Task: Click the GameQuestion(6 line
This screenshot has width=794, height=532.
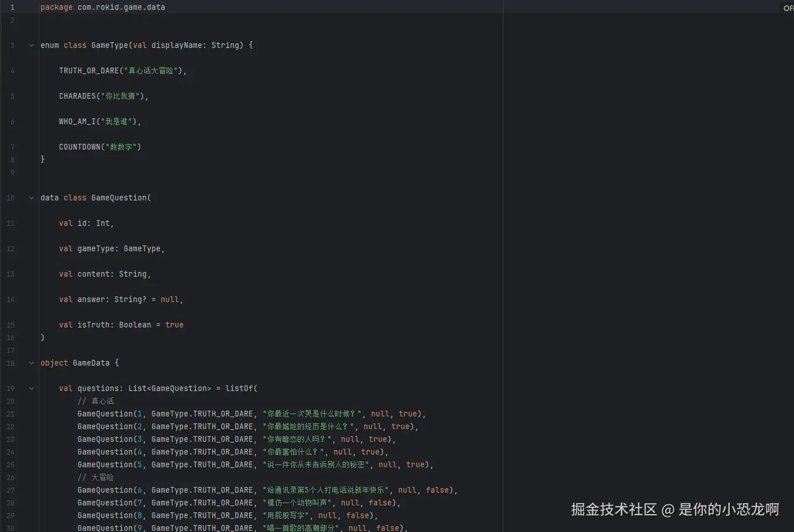Action: click(x=268, y=490)
